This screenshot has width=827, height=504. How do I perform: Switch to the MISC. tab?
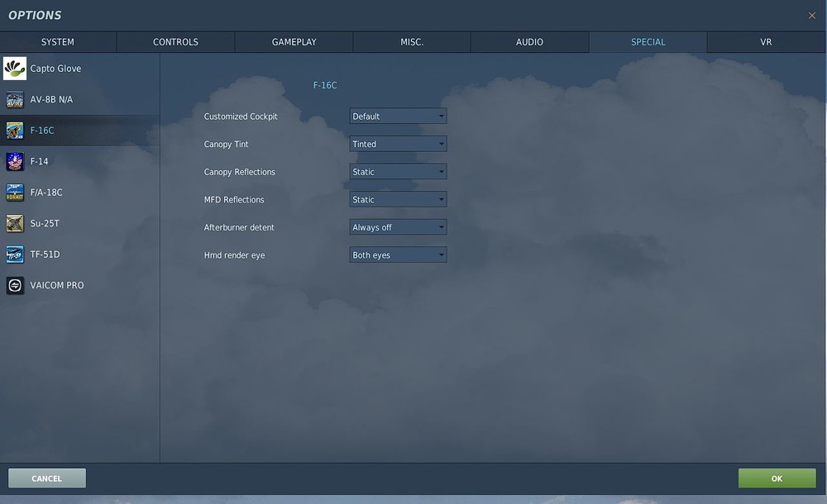click(x=412, y=42)
